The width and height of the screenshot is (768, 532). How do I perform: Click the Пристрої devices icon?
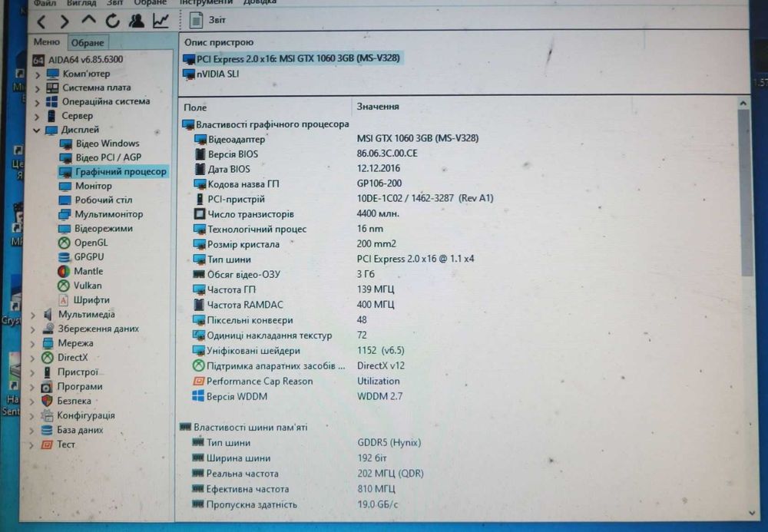(x=47, y=372)
